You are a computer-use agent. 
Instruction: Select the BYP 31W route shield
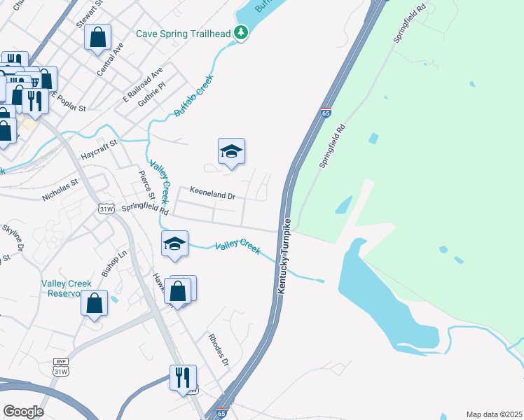tap(61, 367)
